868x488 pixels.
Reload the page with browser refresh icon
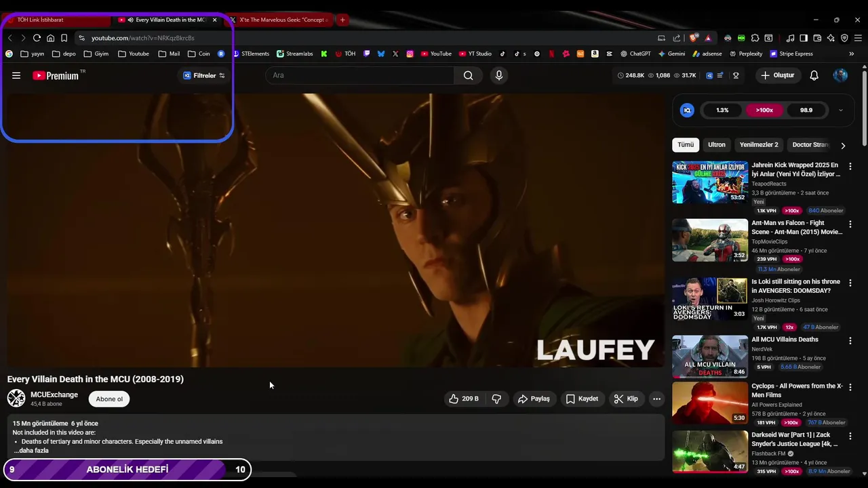(37, 38)
